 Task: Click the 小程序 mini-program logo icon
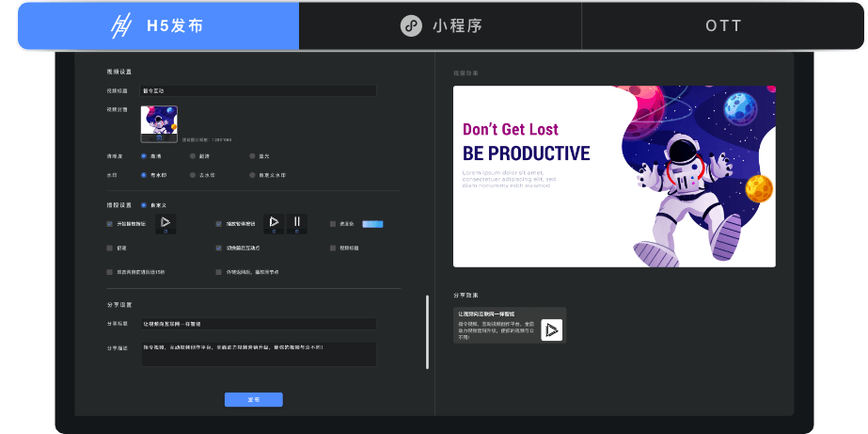pyautogui.click(x=411, y=26)
